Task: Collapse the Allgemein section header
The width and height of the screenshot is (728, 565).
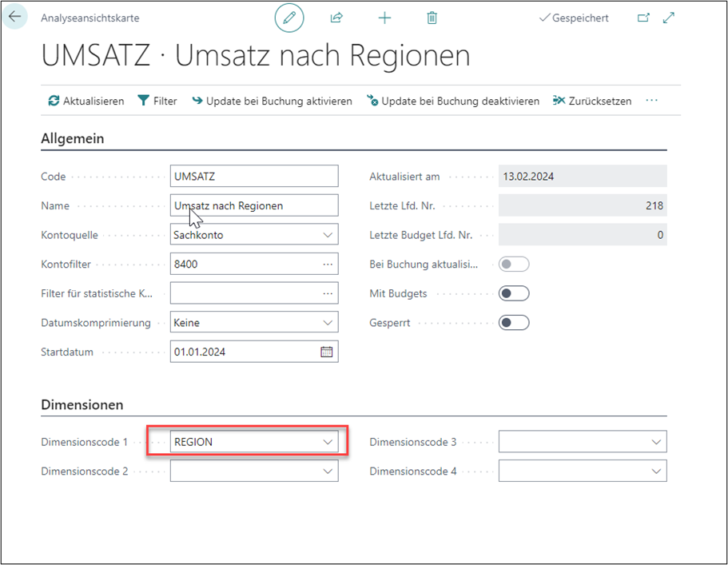Action: pyautogui.click(x=73, y=138)
